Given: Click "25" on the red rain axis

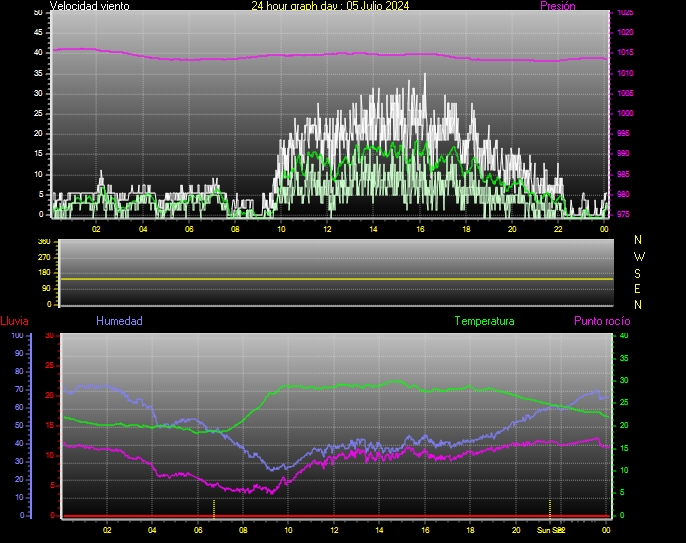Looking at the screenshot, I should pyautogui.click(x=50, y=365).
